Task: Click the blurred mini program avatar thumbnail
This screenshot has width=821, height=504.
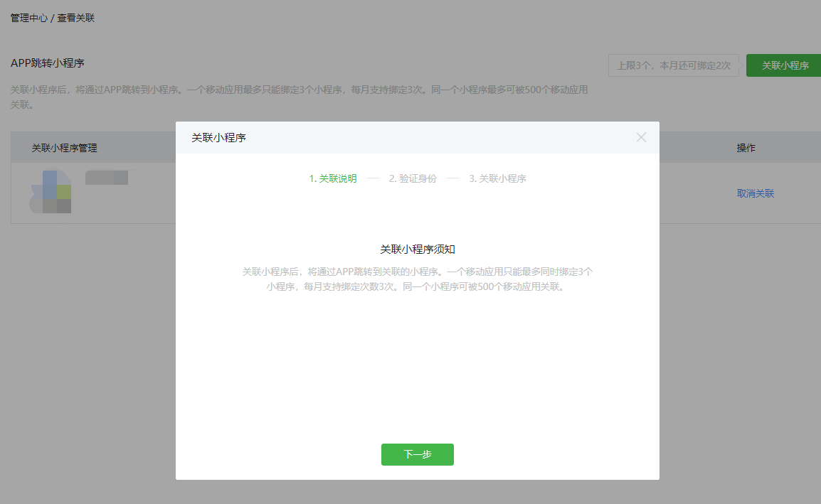Action: point(51,192)
